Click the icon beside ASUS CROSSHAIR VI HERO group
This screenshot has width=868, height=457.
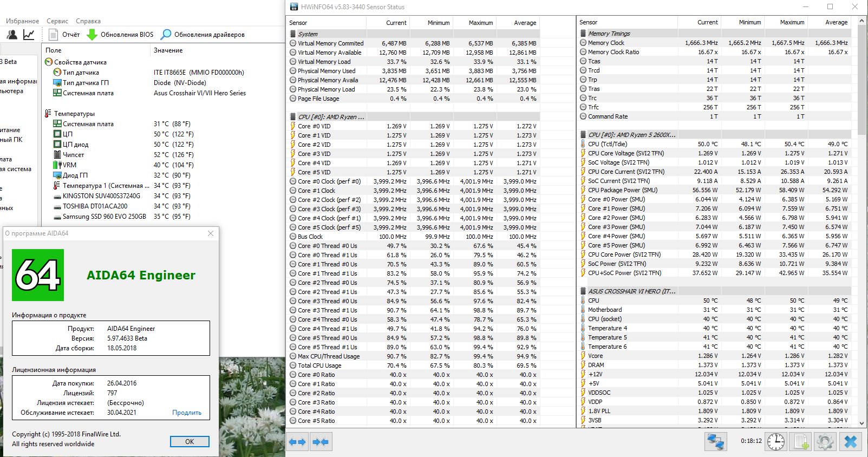583,291
